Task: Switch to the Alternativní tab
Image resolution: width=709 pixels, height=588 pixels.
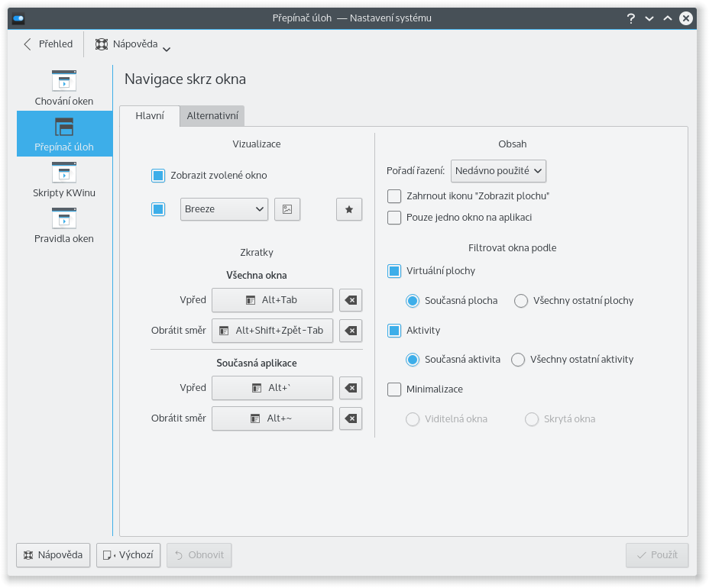Action: pos(212,116)
